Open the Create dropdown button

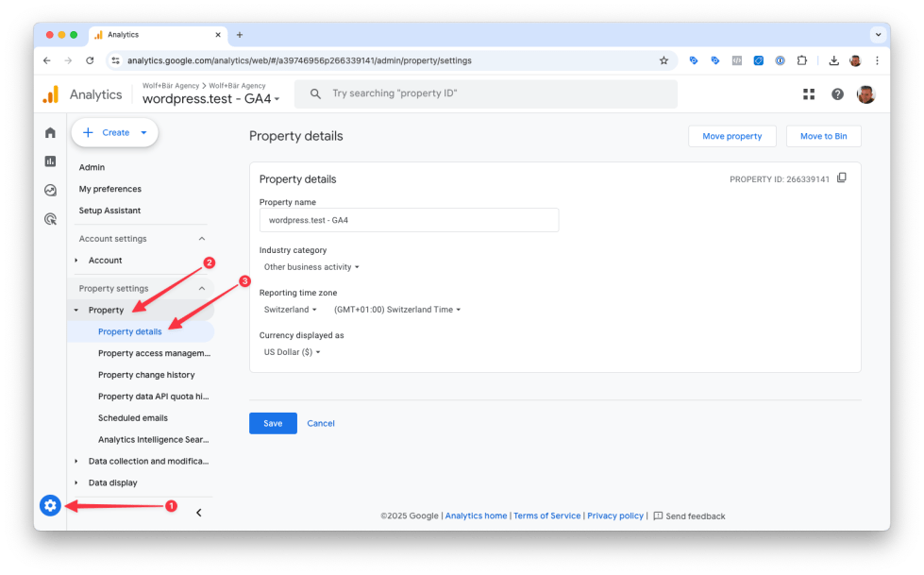pyautogui.click(x=115, y=133)
